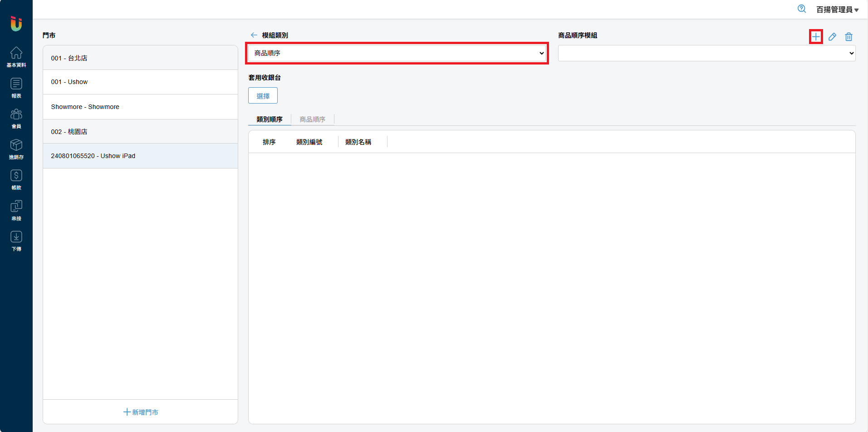Click the 選擇 button under 套用收銀台
The height and width of the screenshot is (432, 868).
pyautogui.click(x=263, y=96)
